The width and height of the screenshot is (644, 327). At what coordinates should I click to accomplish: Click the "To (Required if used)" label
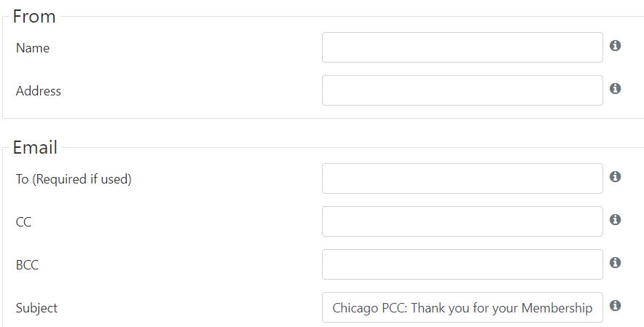pyautogui.click(x=74, y=179)
